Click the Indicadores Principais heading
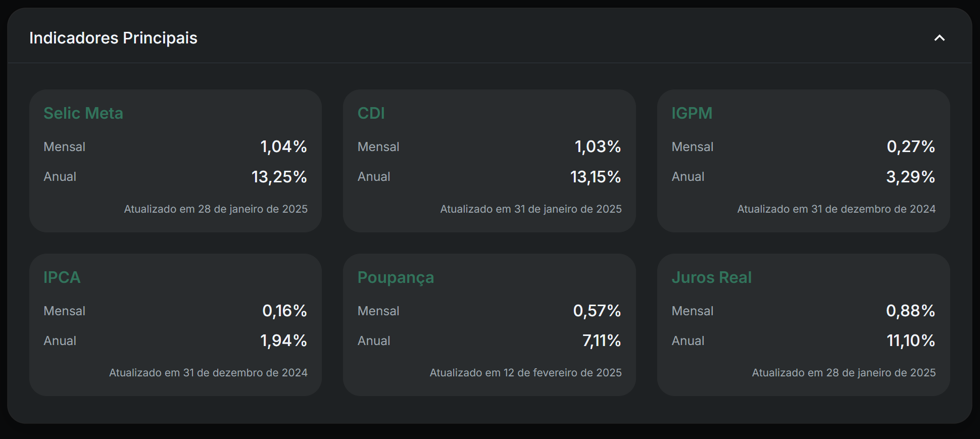Screen dimensions: 980x439 tap(113, 37)
